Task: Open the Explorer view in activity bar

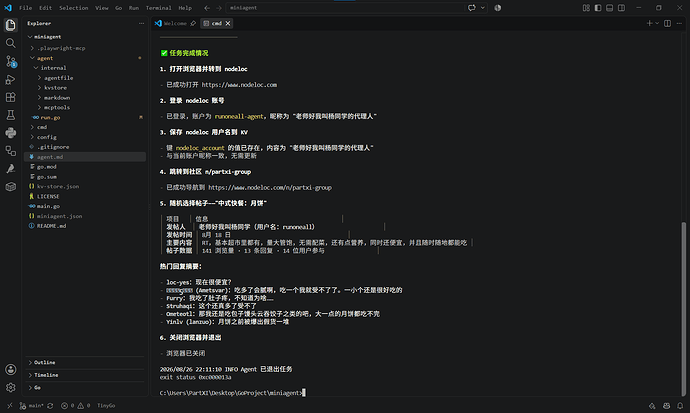Action: [x=11, y=25]
